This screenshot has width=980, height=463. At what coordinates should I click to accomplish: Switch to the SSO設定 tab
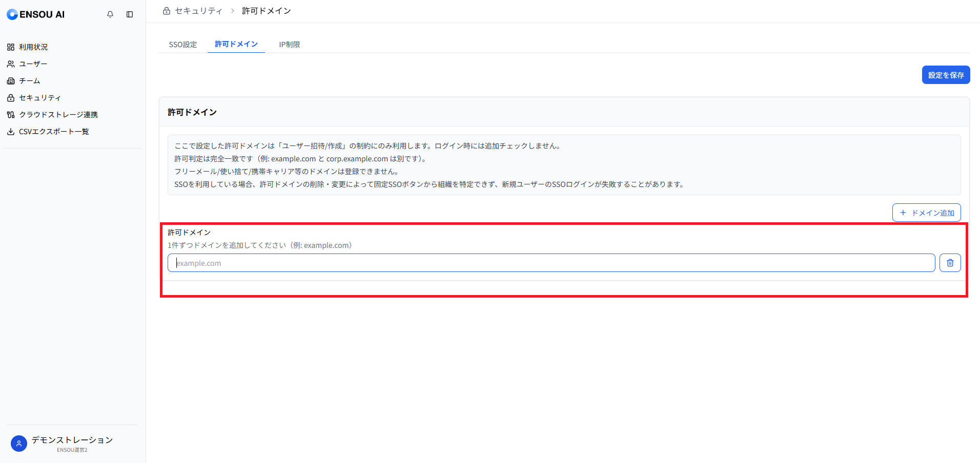(x=183, y=45)
